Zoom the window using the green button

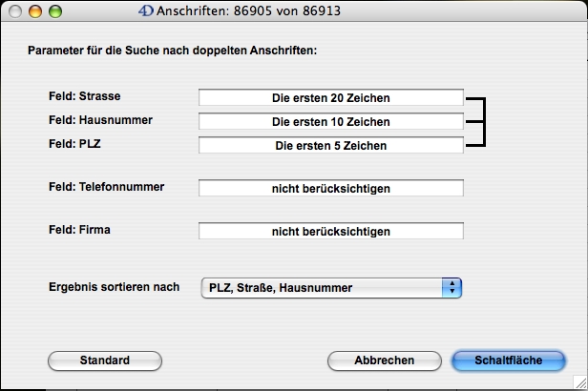(x=55, y=11)
